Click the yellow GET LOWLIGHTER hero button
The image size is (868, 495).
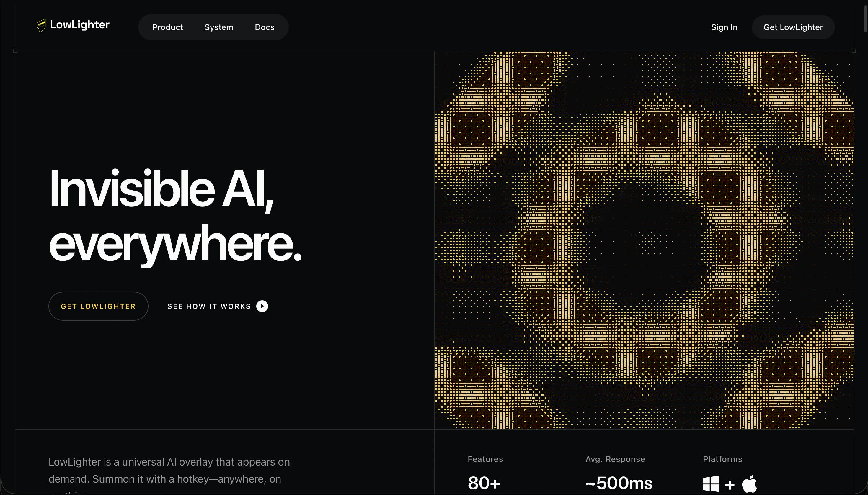click(98, 306)
